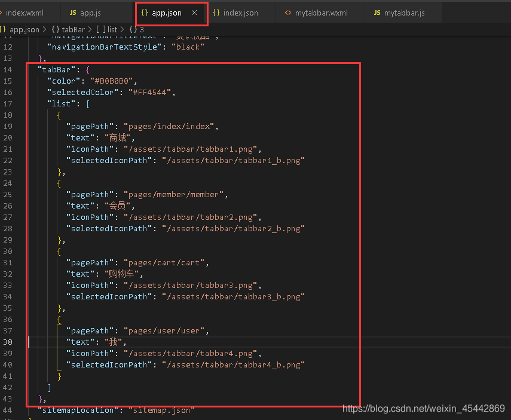Switch to the index.wxml tab
The height and width of the screenshot is (420, 511).
(x=27, y=12)
